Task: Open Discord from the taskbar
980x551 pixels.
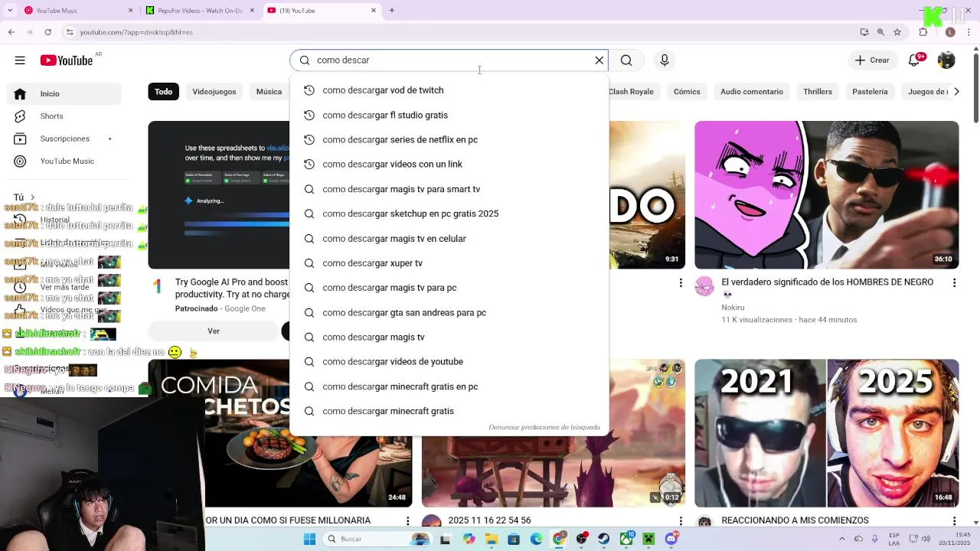Action: click(x=671, y=539)
